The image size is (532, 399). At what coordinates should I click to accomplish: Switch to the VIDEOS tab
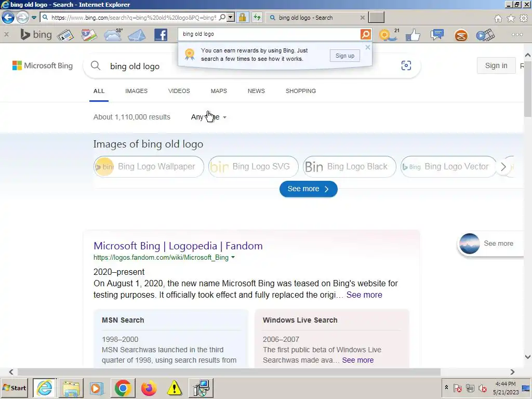pos(179,91)
